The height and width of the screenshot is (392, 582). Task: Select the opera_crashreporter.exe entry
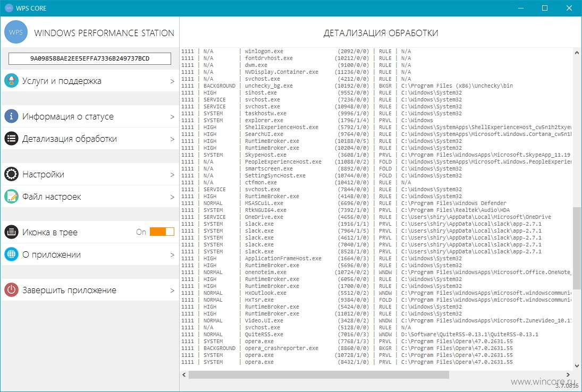click(x=376, y=348)
